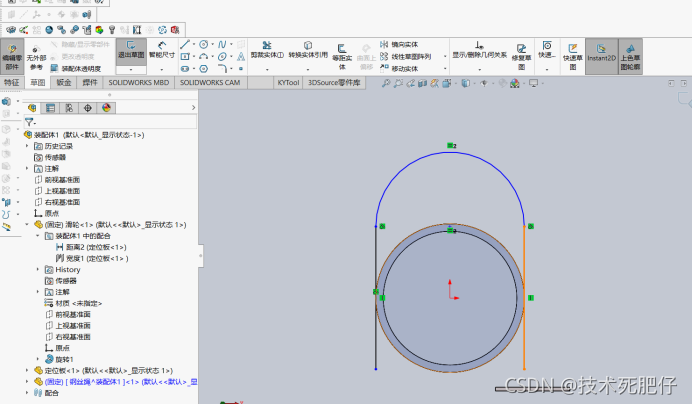Open ConfigurationManager tab icon

(x=69, y=108)
